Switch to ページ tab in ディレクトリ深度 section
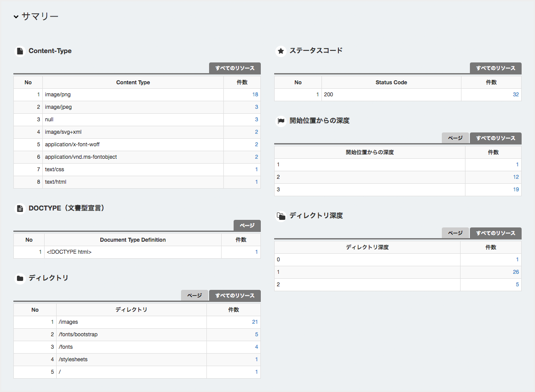Screen dimensions: 535x392 pos(455,233)
